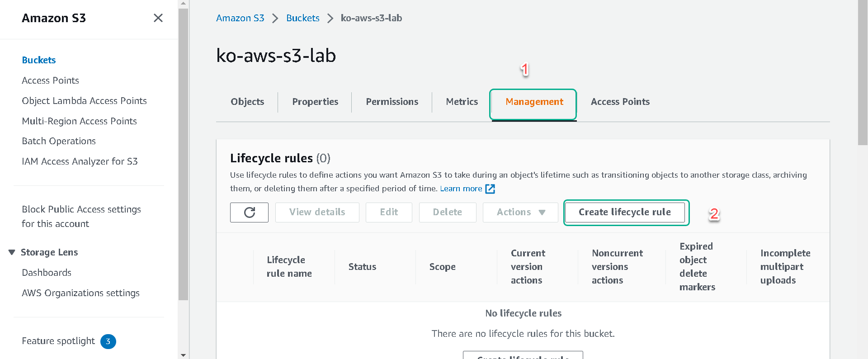Image resolution: width=868 pixels, height=359 pixels.
Task: Click the Scope column header
Action: (x=442, y=267)
